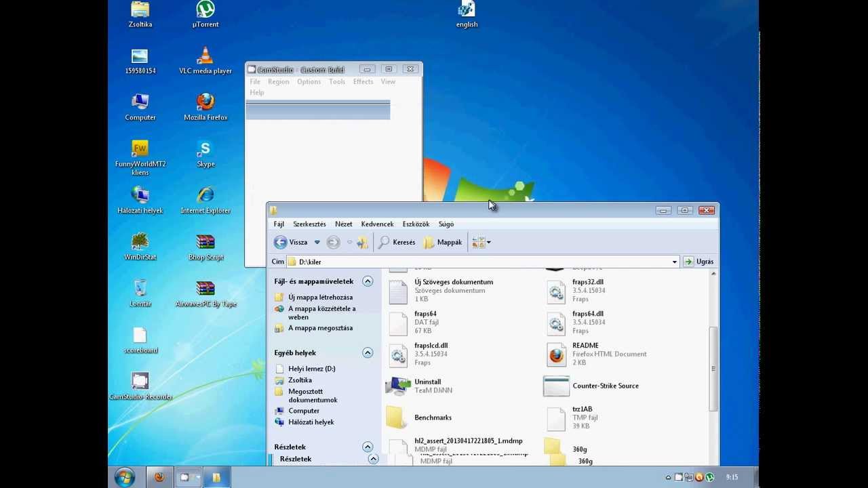Open the Options menu in CamStudio window

pos(309,82)
